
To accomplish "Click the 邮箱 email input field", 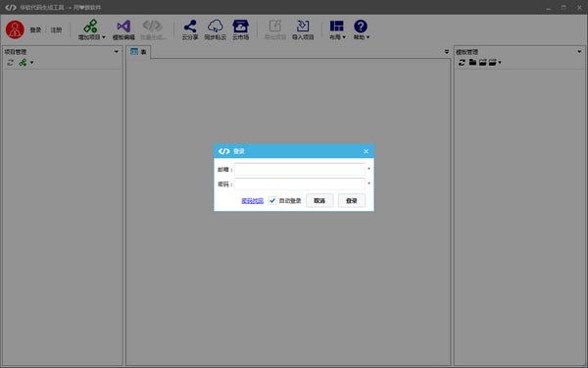I will click(300, 170).
